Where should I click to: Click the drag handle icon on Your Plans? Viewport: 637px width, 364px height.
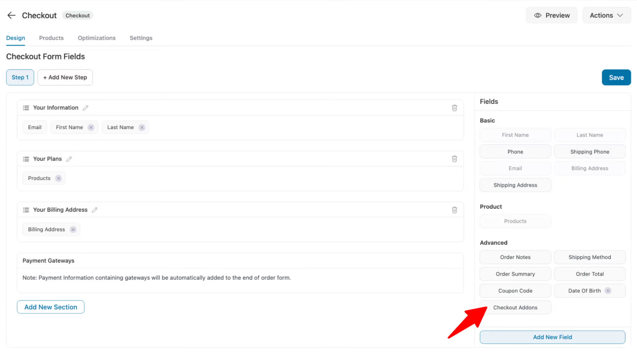point(26,159)
